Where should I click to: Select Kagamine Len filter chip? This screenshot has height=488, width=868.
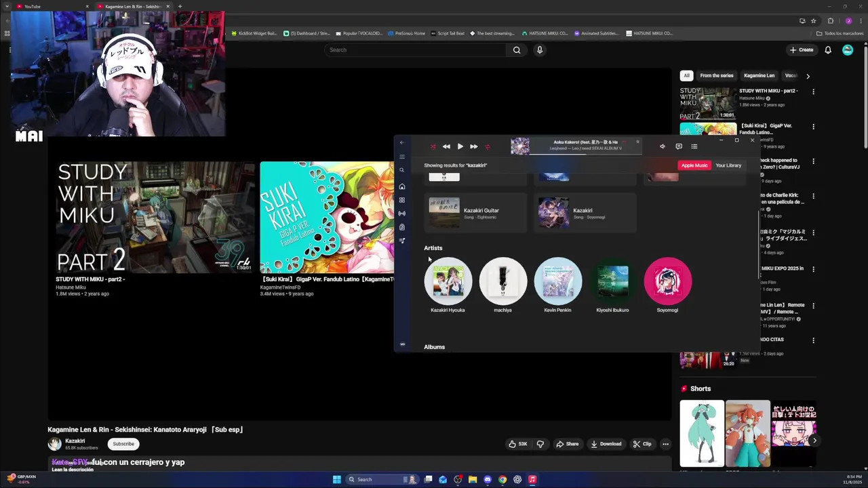(759, 75)
